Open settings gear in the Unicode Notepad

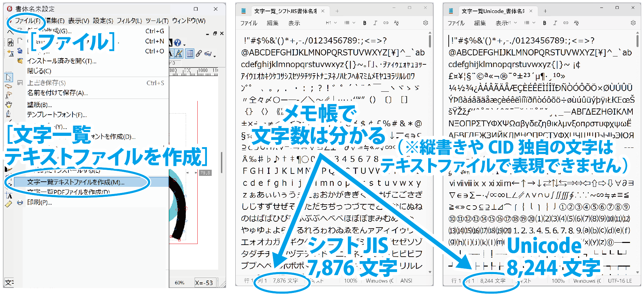633,23
